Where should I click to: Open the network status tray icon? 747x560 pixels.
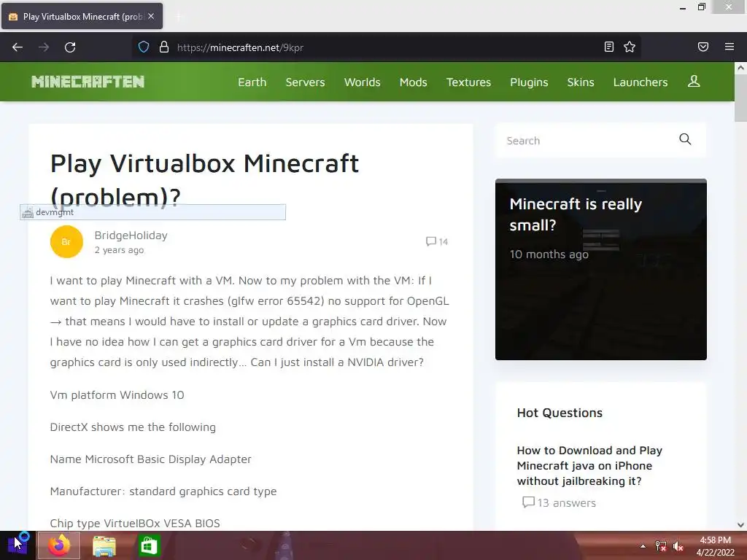(x=660, y=546)
